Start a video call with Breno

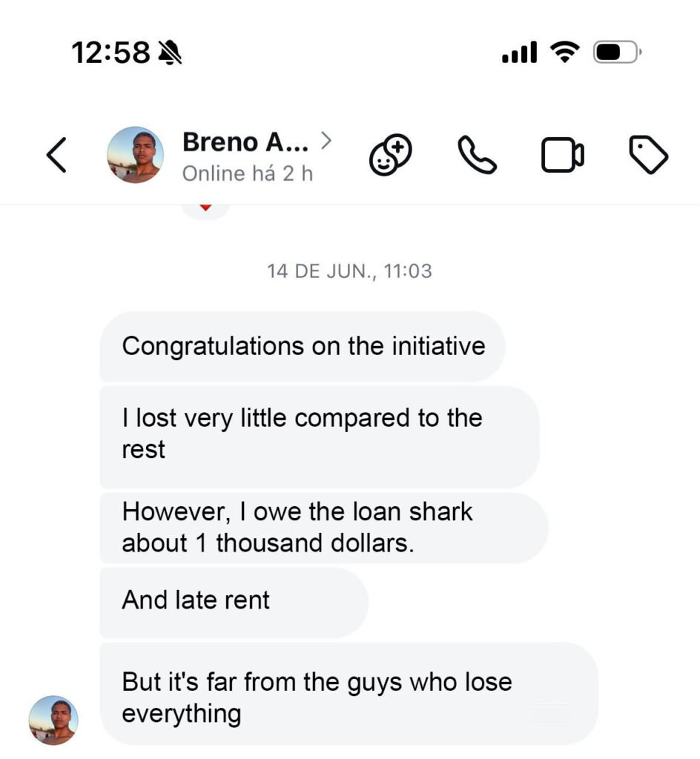click(562, 156)
